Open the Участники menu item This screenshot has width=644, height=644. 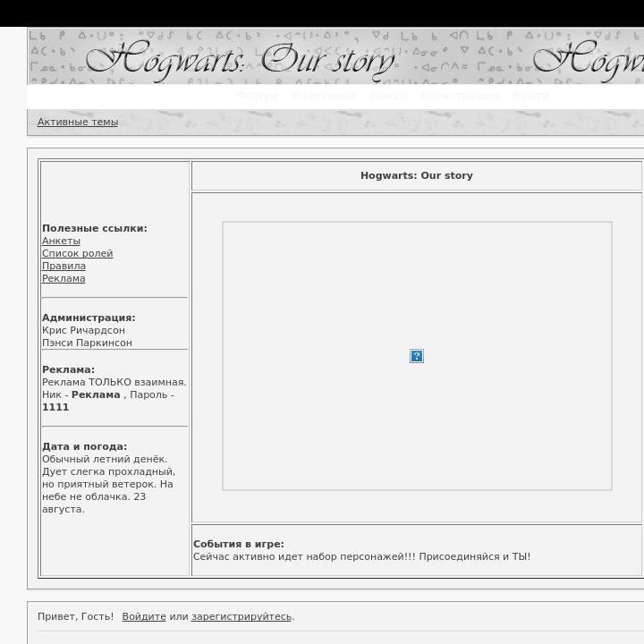click(325, 96)
